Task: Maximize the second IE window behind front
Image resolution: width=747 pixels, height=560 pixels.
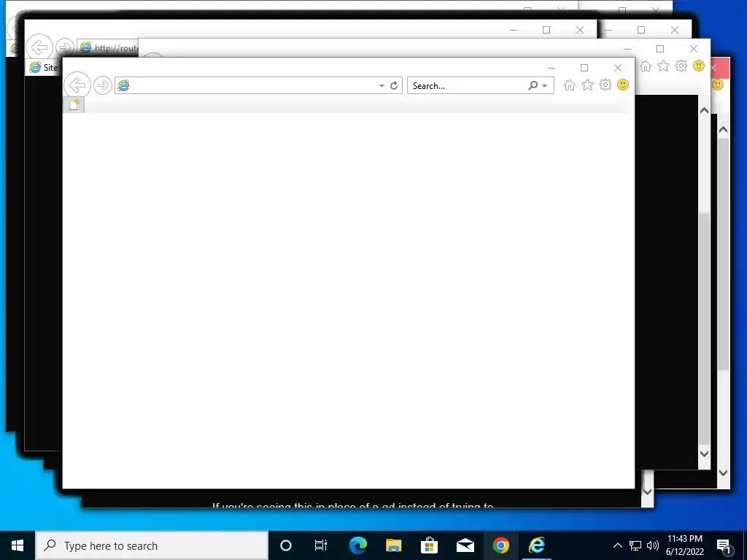Action: pyautogui.click(x=659, y=49)
